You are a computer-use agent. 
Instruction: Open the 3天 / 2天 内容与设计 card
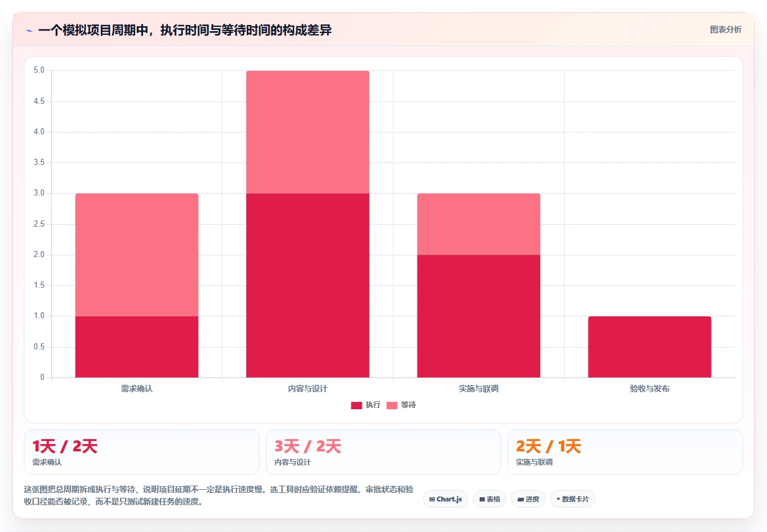tap(383, 452)
